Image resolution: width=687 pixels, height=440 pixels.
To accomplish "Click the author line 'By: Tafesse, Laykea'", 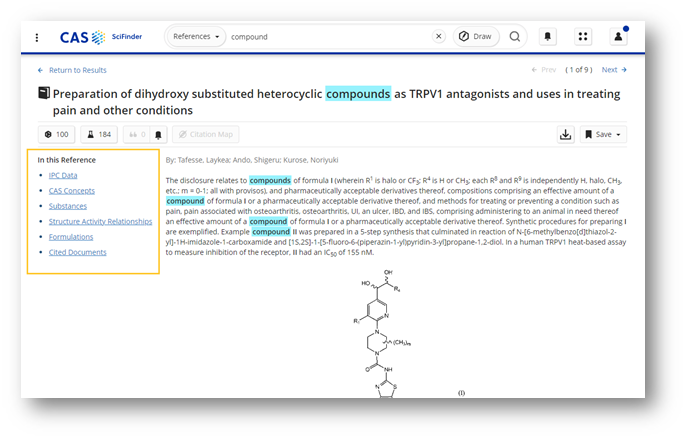I will 252,160.
